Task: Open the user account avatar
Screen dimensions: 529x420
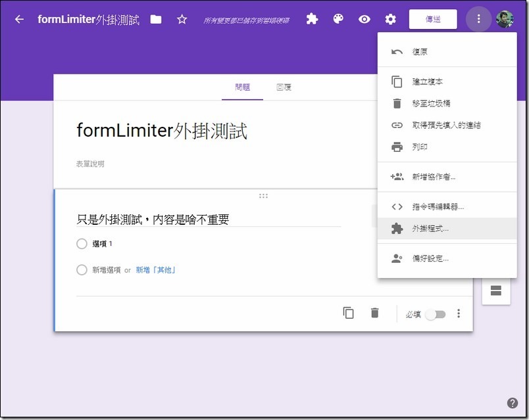Action: (x=505, y=19)
